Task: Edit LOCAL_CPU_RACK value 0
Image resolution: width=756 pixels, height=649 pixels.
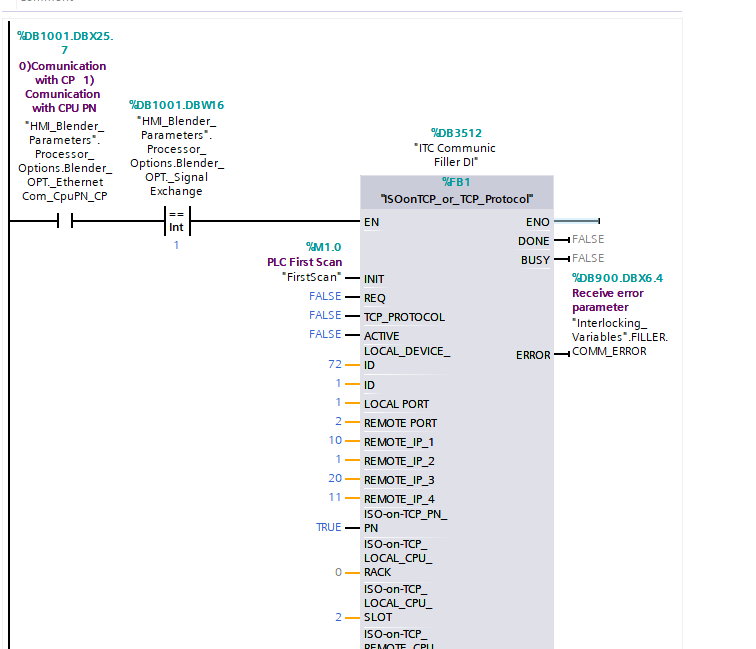Action: [x=338, y=572]
